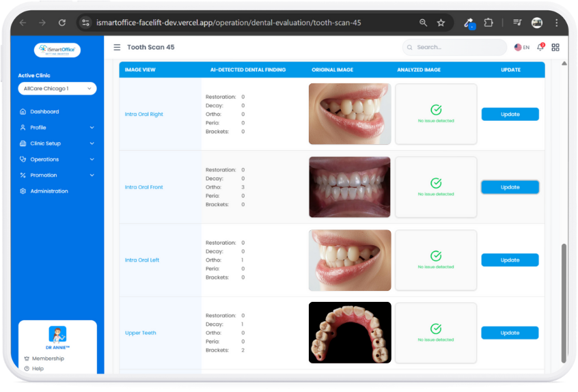Viewport: 578px width, 392px height.
Task: Open the Upper Teeth original photo
Action: pyautogui.click(x=350, y=333)
